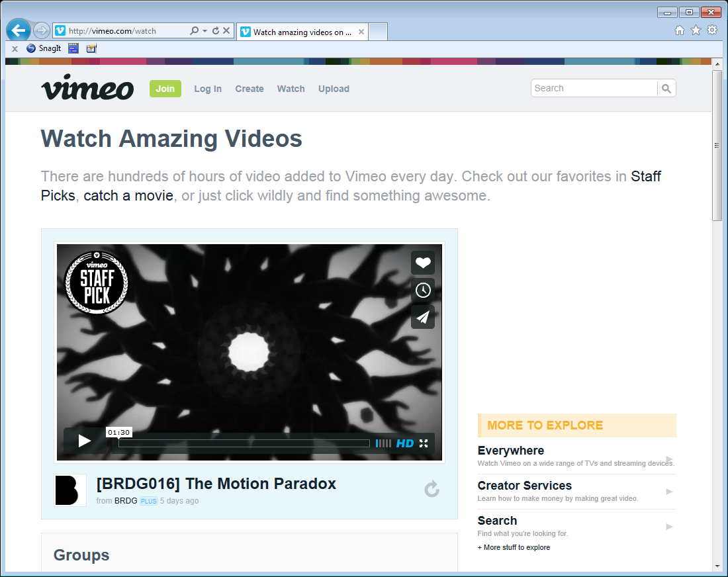The height and width of the screenshot is (577, 728).
Task: Click the replay arrow next to the video title
Action: pyautogui.click(x=432, y=489)
